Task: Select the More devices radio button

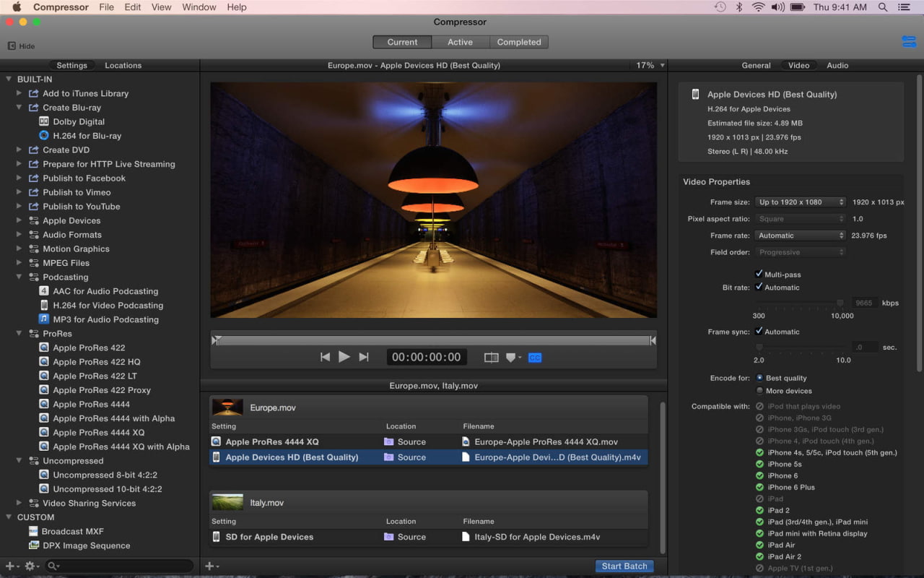Action: (759, 391)
